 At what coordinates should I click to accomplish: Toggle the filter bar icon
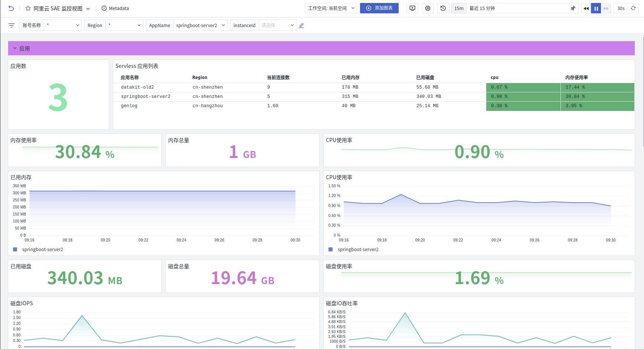12,25
